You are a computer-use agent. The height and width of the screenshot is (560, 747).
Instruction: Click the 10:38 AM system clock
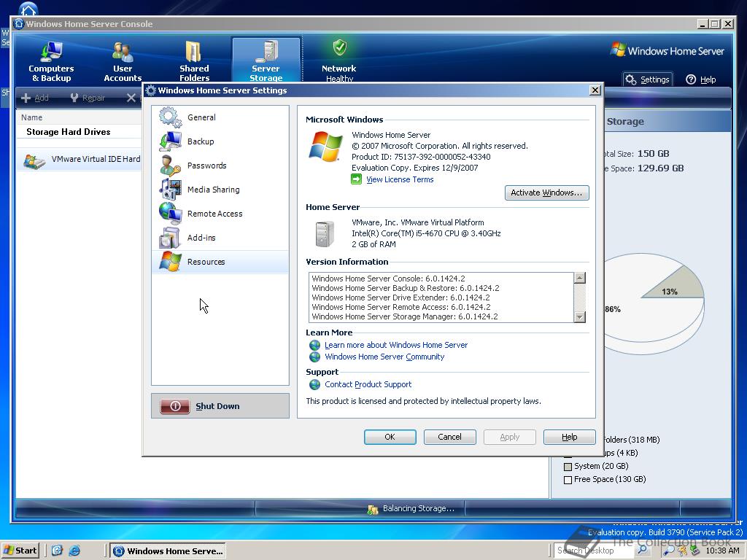coord(722,551)
